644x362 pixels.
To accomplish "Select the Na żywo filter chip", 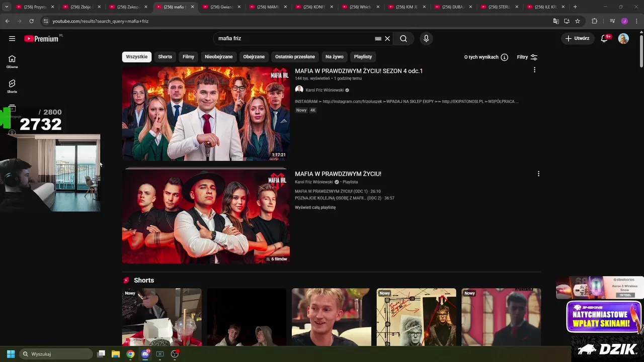I will [x=335, y=57].
